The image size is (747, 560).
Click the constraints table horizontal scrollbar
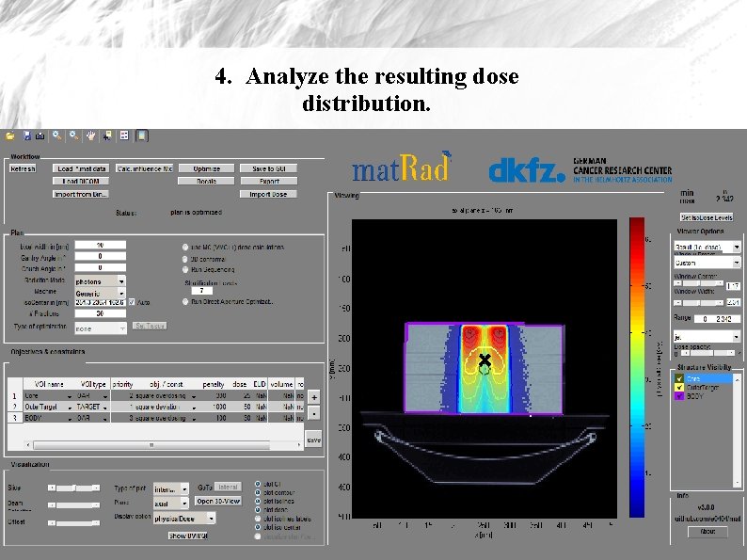point(164,444)
